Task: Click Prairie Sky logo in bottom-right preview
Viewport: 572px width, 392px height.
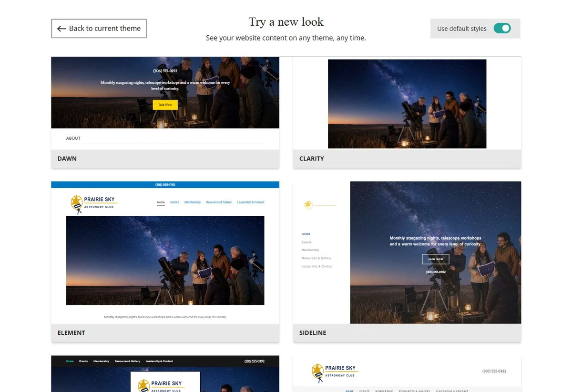Action: (335, 372)
